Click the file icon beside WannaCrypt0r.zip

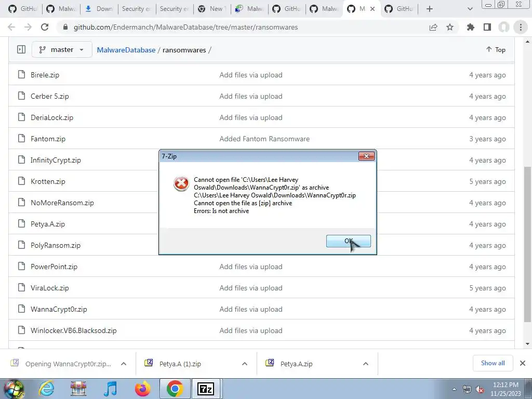[x=21, y=309]
